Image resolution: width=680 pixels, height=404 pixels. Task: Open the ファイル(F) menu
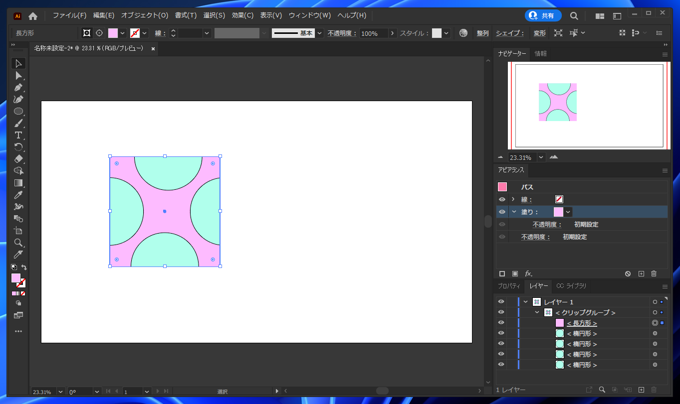[x=69, y=16]
